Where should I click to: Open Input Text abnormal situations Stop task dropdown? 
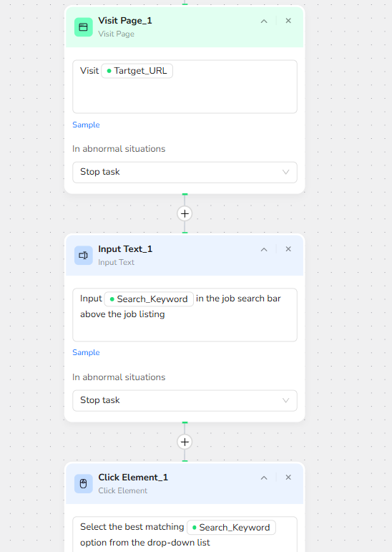coord(185,400)
